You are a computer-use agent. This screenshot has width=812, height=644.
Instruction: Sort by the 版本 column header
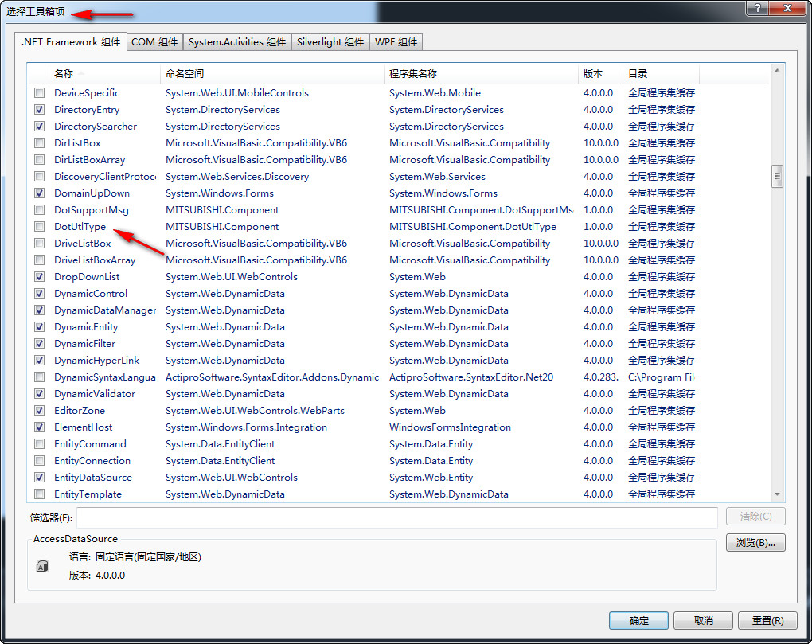pos(599,74)
